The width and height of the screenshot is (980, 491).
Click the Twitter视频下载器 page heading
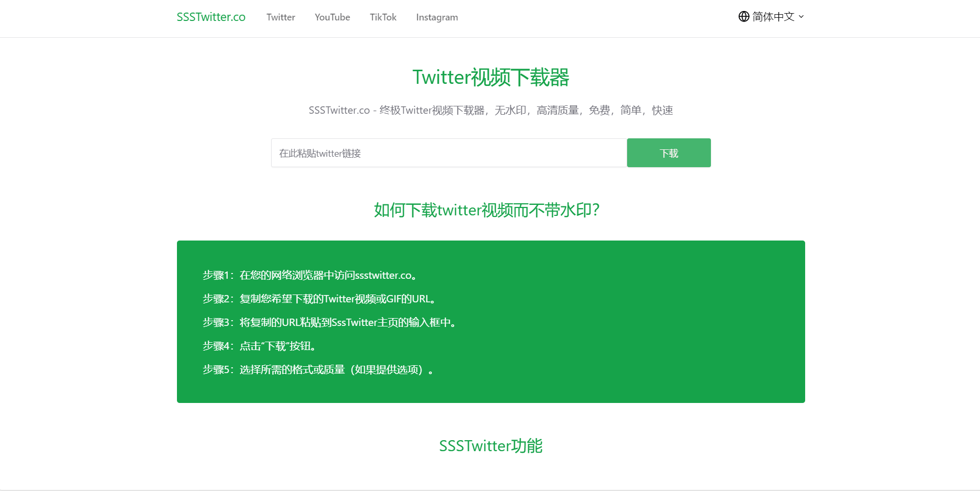point(491,78)
